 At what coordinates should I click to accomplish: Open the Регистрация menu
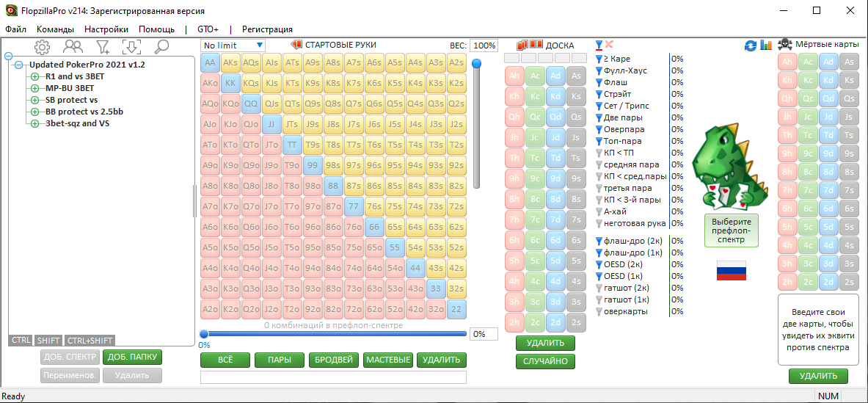coord(267,29)
